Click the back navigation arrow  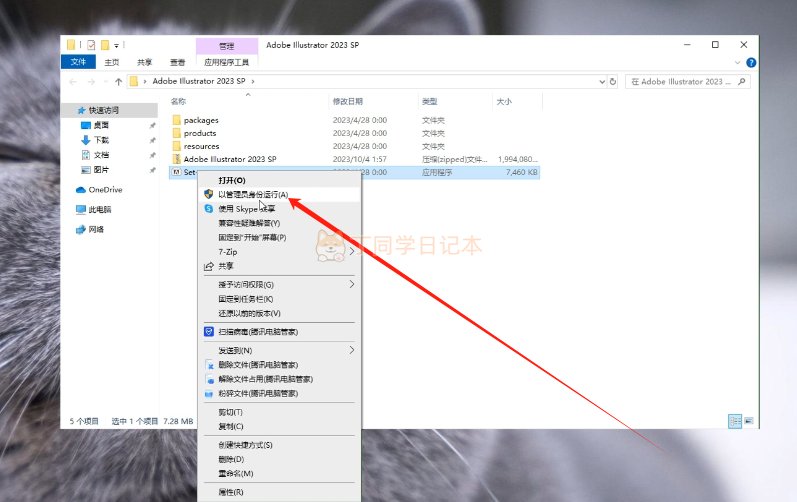coord(73,82)
